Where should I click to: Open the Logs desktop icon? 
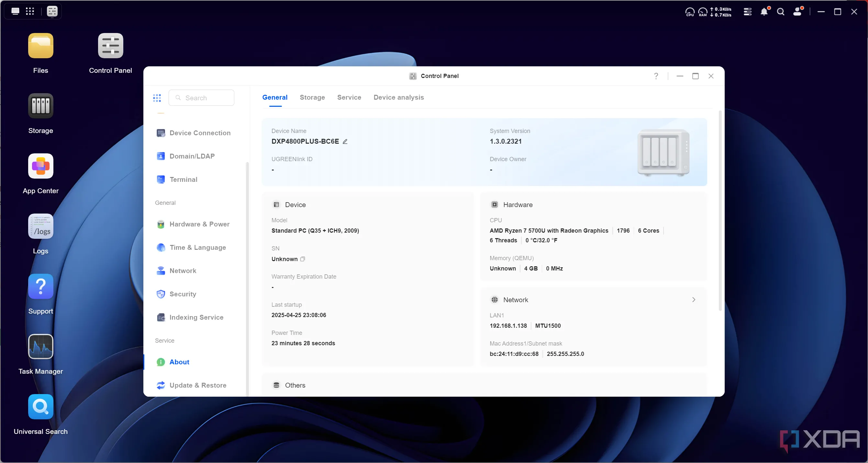coord(40,226)
